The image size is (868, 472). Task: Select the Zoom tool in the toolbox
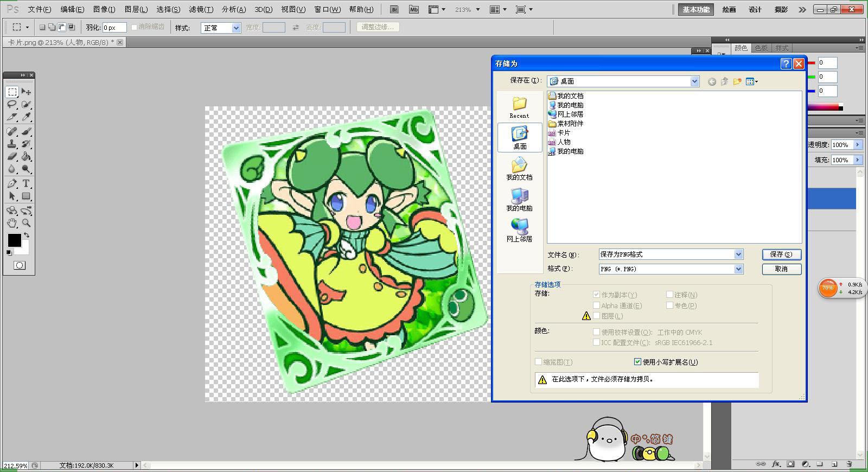26,223
